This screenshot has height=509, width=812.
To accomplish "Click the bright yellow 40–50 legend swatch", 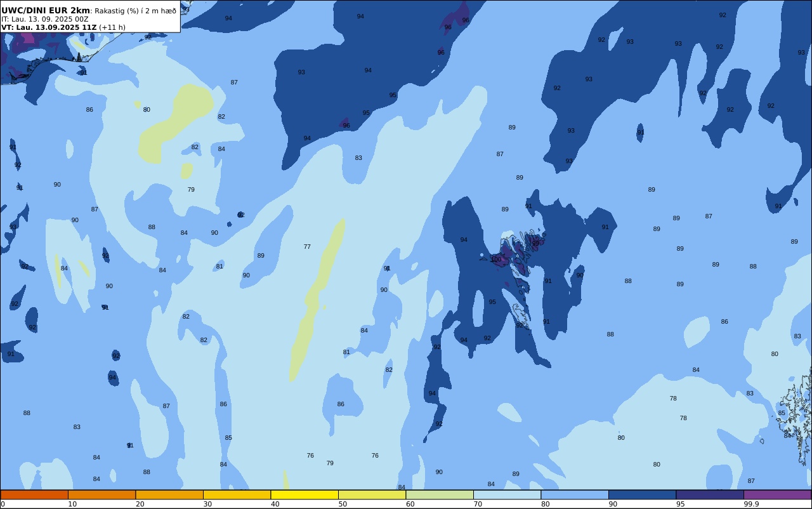I will pos(304,494).
